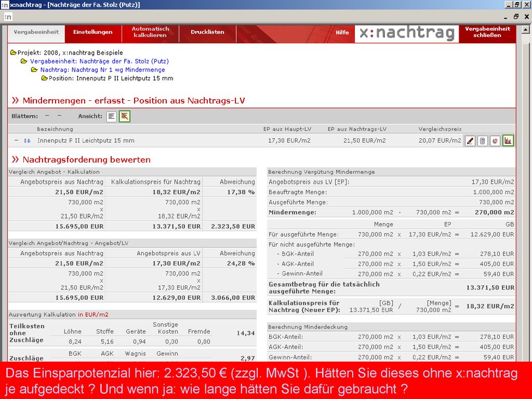
Task: Click the 13.371,50 EUR Gesamtbetrag value
Action: point(490,288)
